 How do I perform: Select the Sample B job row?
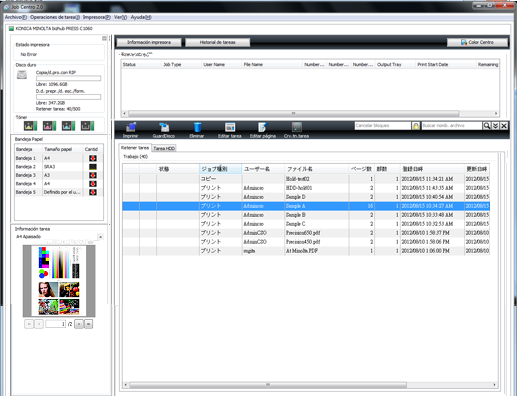point(306,215)
